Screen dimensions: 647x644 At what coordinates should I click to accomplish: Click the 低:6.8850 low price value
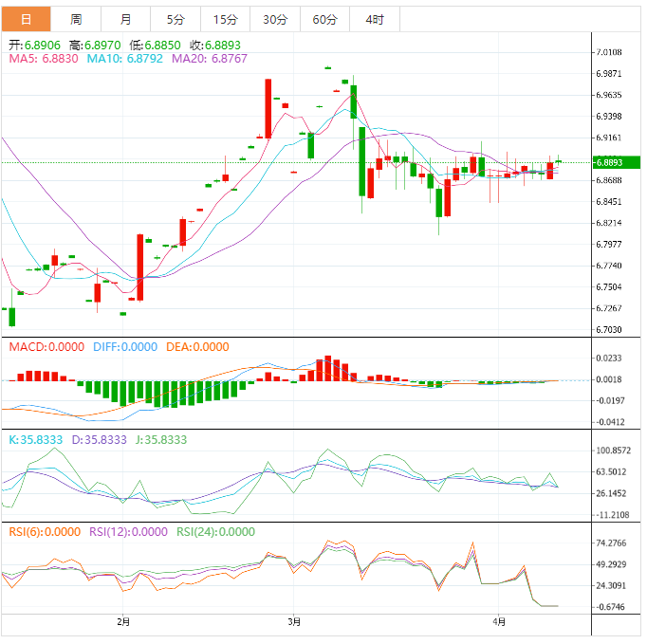tap(155, 45)
